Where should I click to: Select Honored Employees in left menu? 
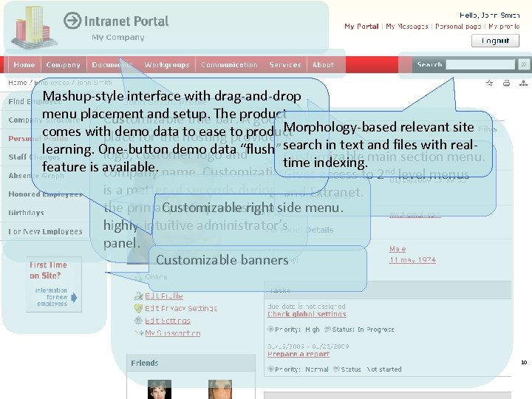[45, 194]
